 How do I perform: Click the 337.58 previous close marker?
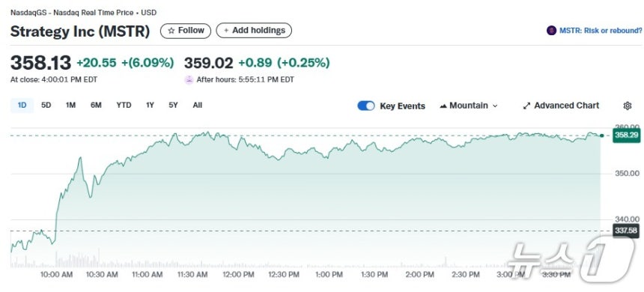626,231
